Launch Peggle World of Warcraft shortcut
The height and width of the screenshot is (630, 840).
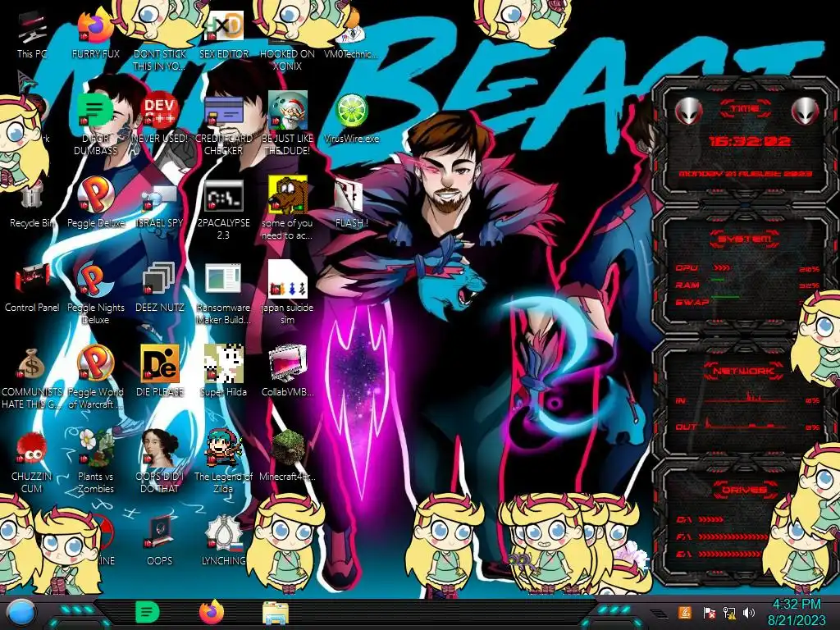(95, 377)
